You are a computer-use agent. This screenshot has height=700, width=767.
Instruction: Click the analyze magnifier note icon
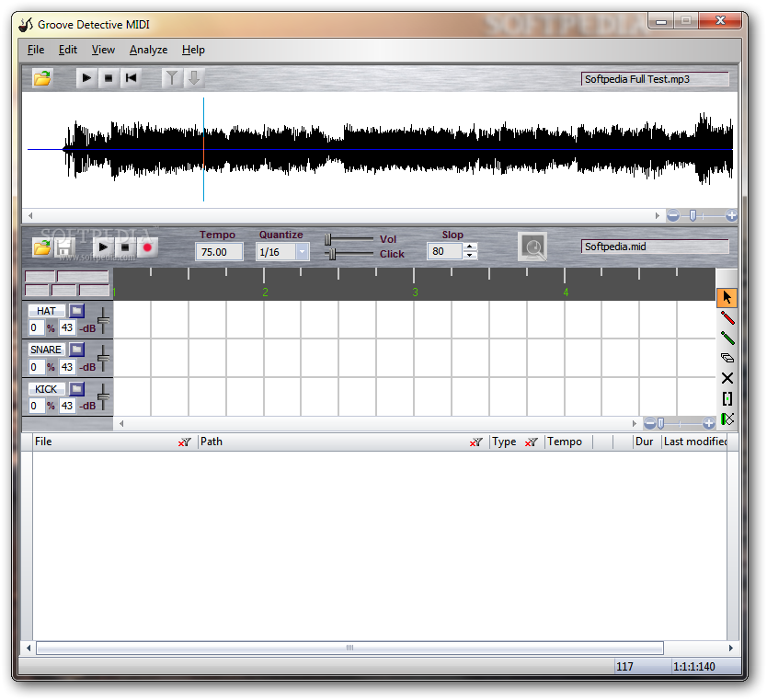point(532,247)
